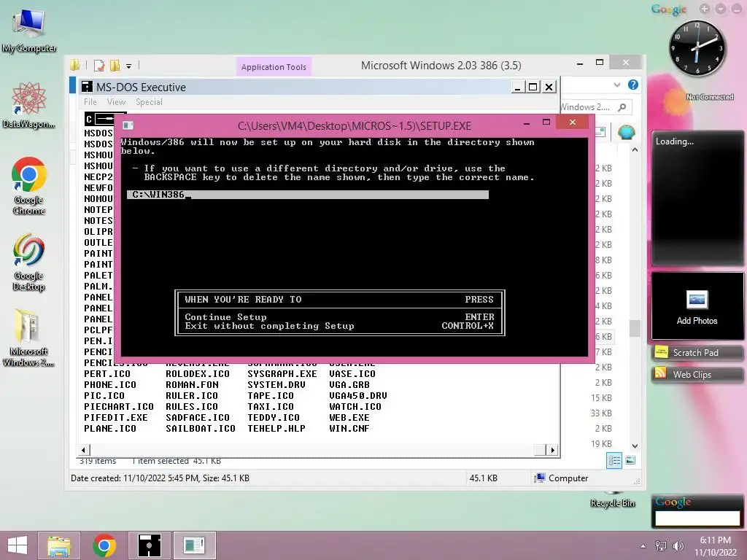Click the Explorer vertical scrollbar thumb
This screenshot has height=560, width=747.
coord(635,329)
